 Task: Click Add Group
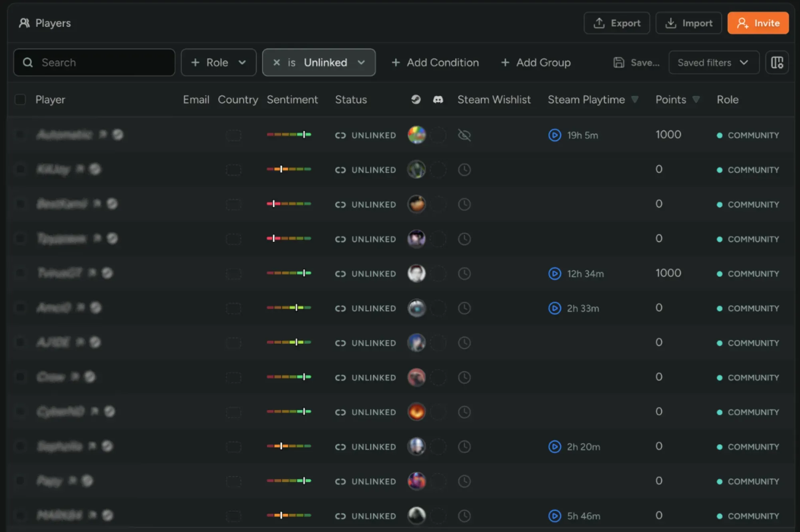click(x=535, y=62)
